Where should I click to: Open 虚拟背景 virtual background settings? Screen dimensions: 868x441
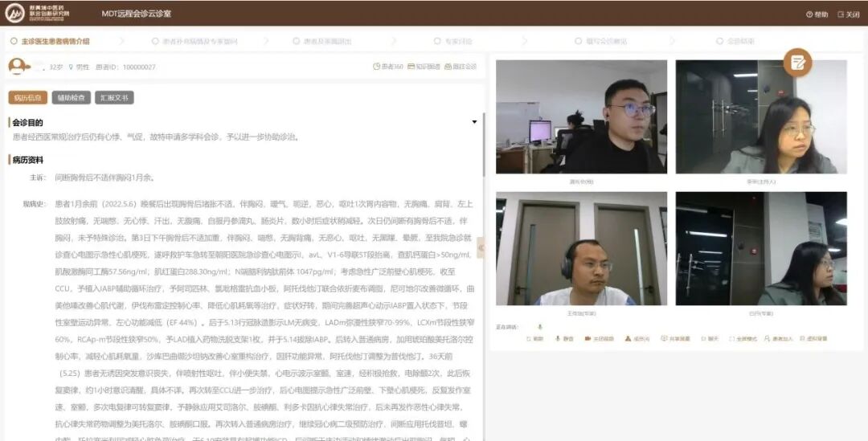click(813, 339)
